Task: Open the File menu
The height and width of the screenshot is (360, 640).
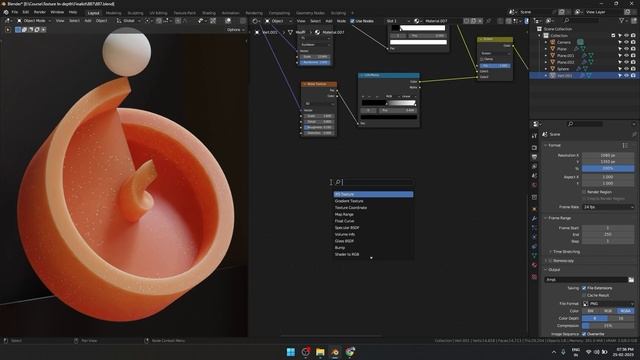Action: click(x=15, y=12)
